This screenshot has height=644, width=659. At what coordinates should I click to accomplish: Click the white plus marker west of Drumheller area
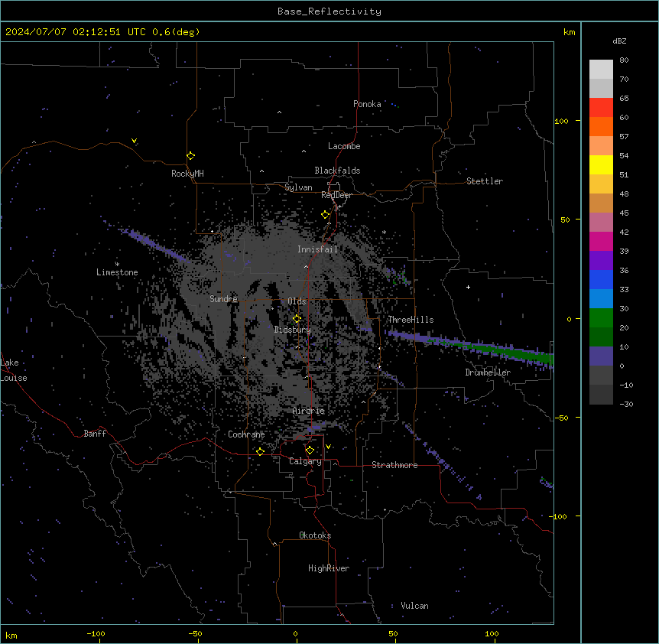pyautogui.click(x=468, y=287)
